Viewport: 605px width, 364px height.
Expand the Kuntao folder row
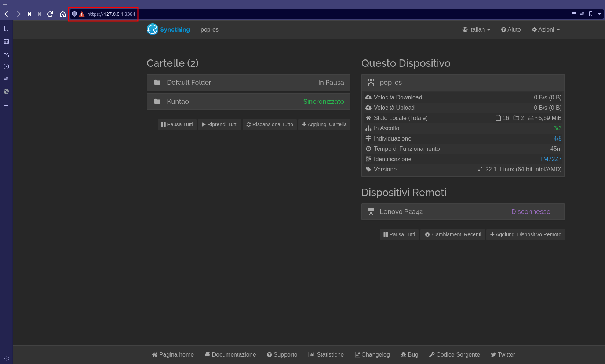click(248, 102)
